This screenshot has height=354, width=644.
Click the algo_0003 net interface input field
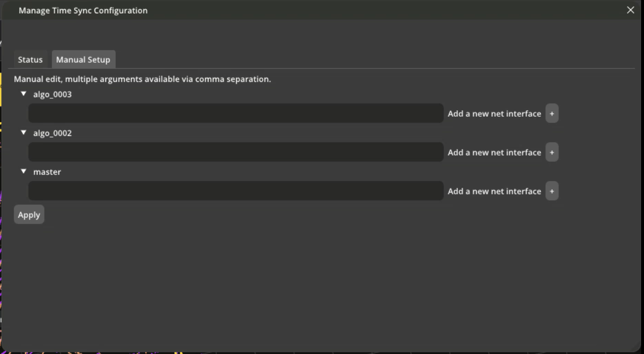(x=236, y=113)
